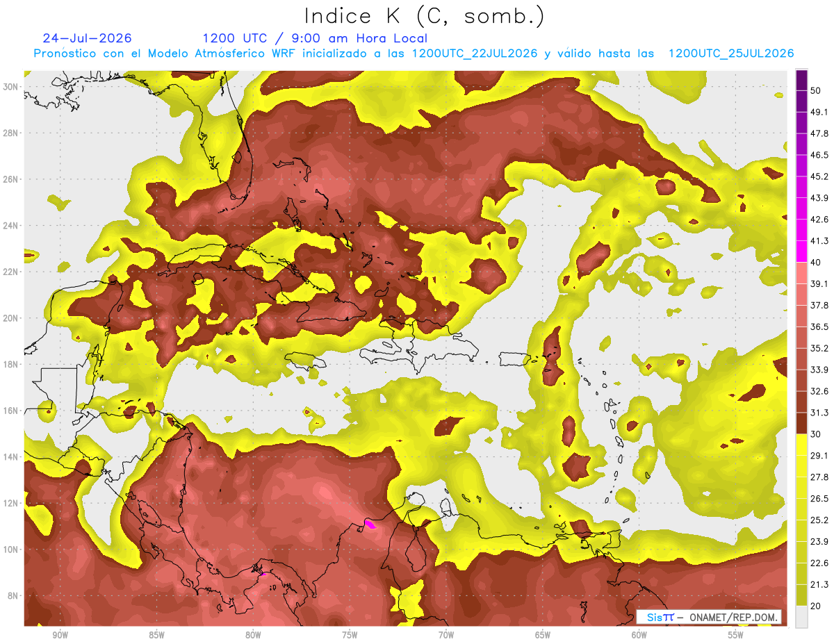Viewport: 834px width, 644px height.
Task: Click the longitude label '60W'
Action: [639, 635]
